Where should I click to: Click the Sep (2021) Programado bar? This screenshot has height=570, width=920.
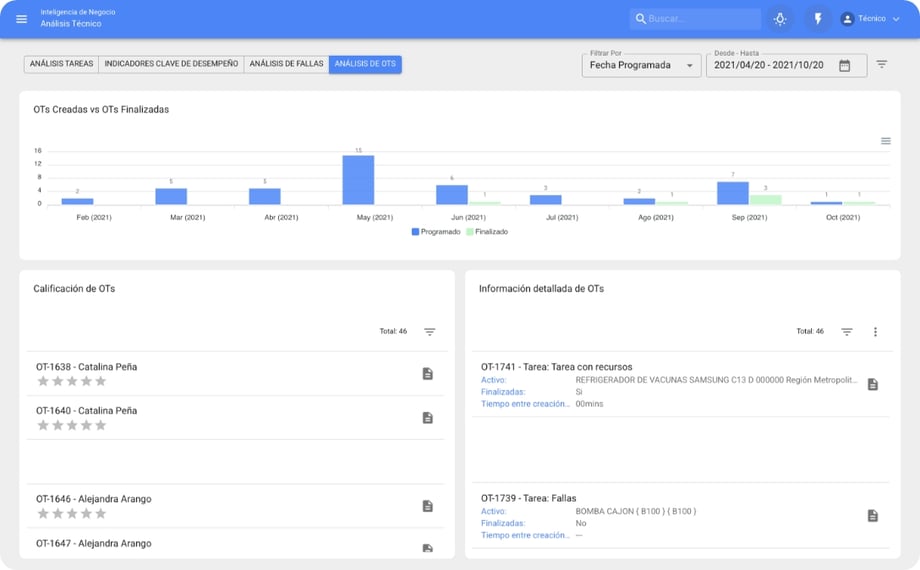coord(733,193)
